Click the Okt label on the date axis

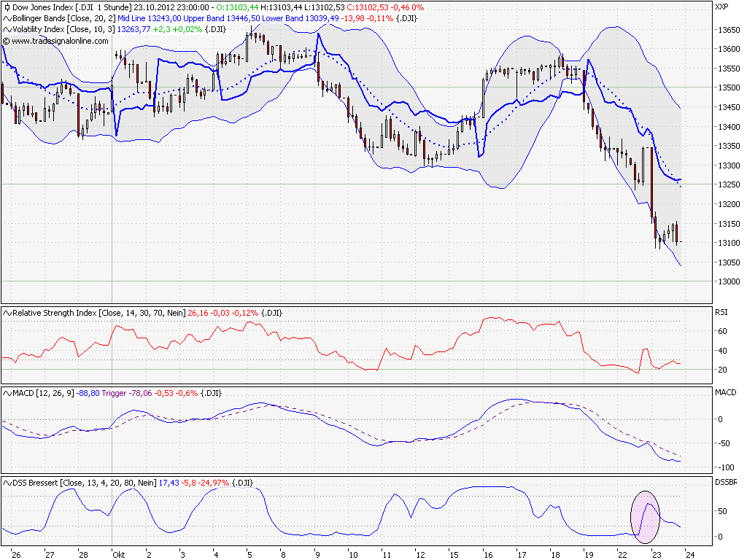(118, 555)
